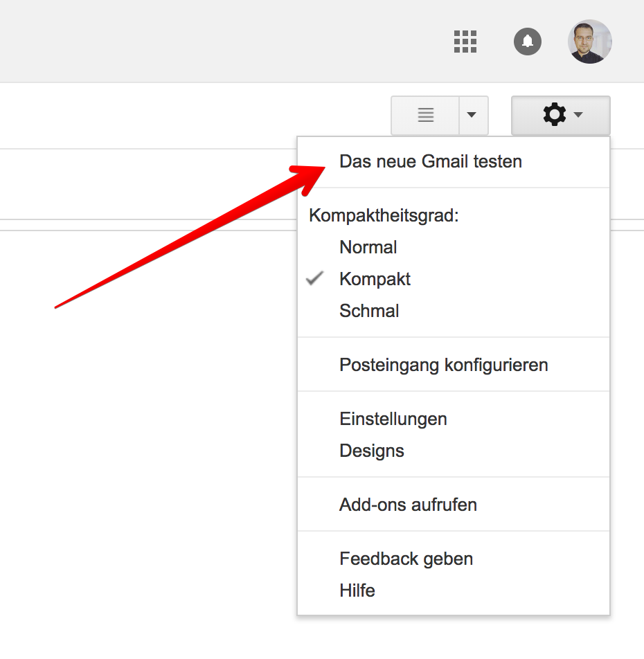Click the checkmark next to Kompakt
The height and width of the screenshot is (659, 644).
[x=315, y=279]
